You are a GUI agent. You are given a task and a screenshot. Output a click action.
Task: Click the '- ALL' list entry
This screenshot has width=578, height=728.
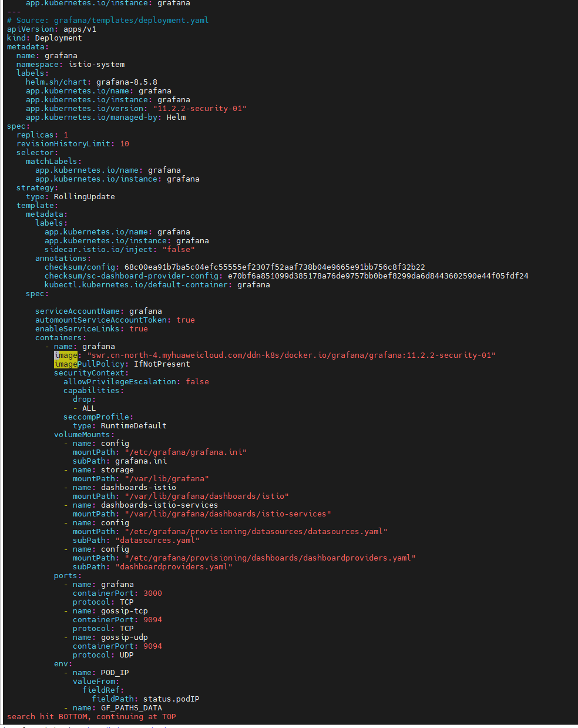[x=85, y=408]
